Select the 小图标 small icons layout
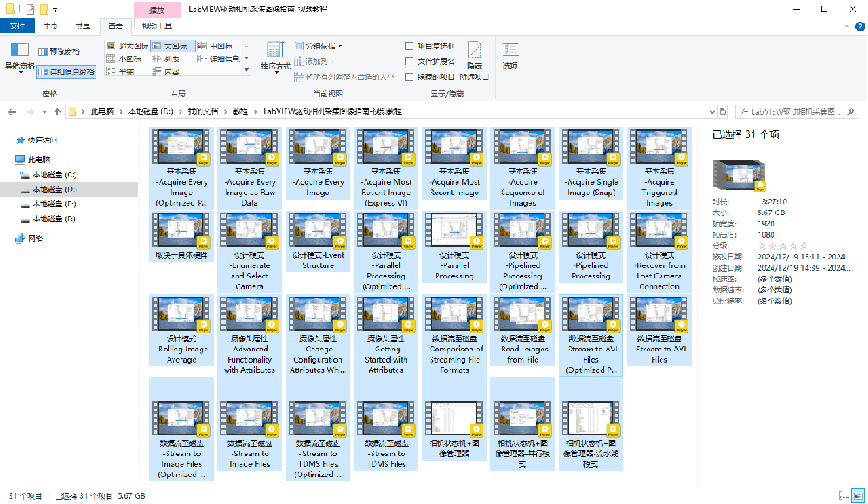Screen dimensions: 868x504 (x=124, y=59)
